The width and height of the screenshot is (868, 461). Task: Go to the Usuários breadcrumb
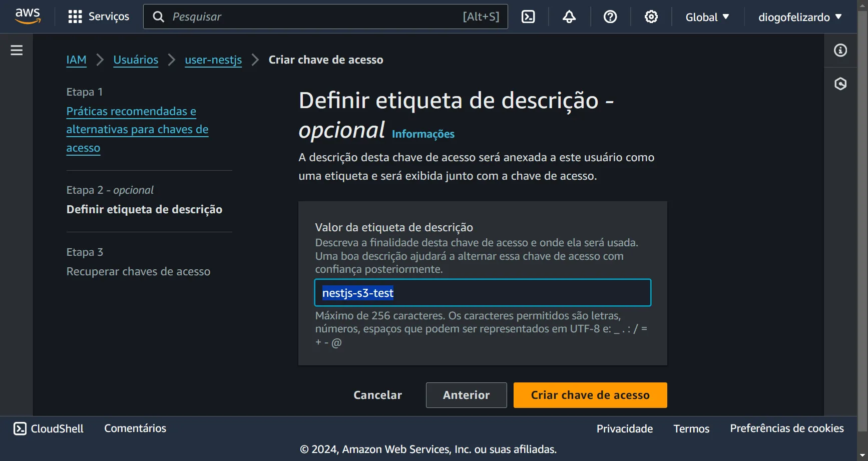tap(136, 60)
